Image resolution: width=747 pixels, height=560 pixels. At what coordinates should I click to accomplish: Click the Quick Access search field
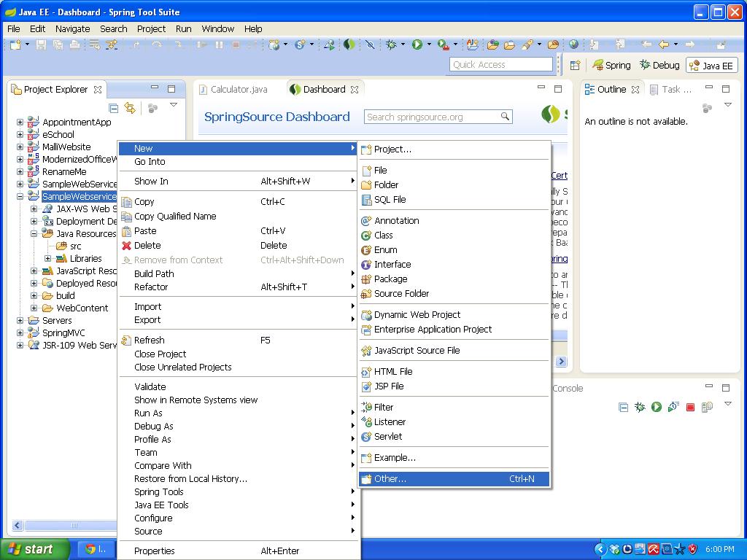[500, 64]
